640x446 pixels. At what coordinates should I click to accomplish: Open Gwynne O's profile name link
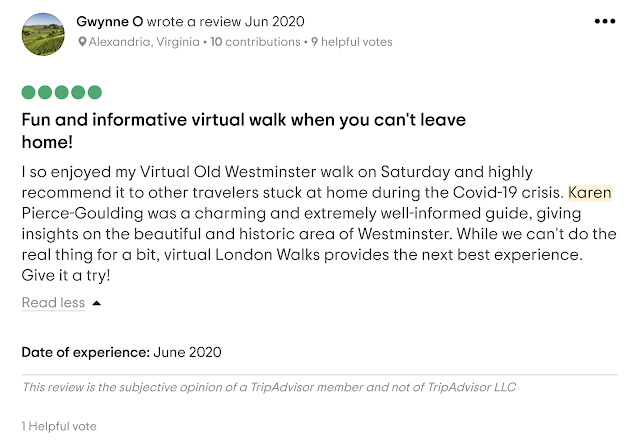tap(109, 21)
